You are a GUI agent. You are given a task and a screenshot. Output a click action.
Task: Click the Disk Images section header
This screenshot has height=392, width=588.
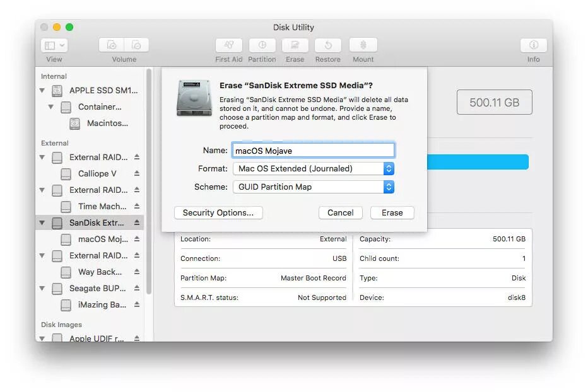61,325
